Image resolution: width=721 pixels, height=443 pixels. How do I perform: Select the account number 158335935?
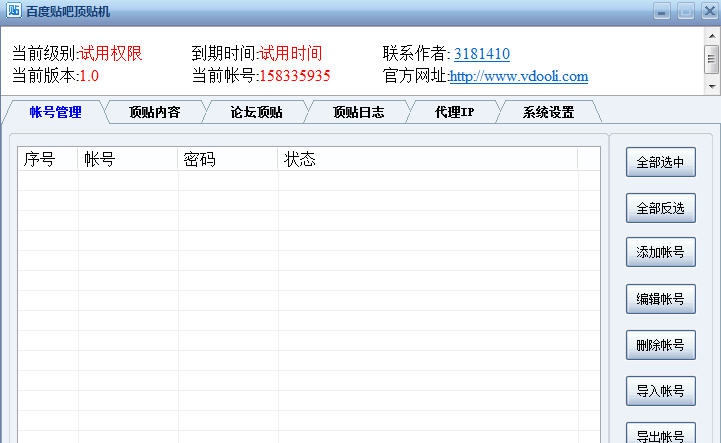coord(295,76)
